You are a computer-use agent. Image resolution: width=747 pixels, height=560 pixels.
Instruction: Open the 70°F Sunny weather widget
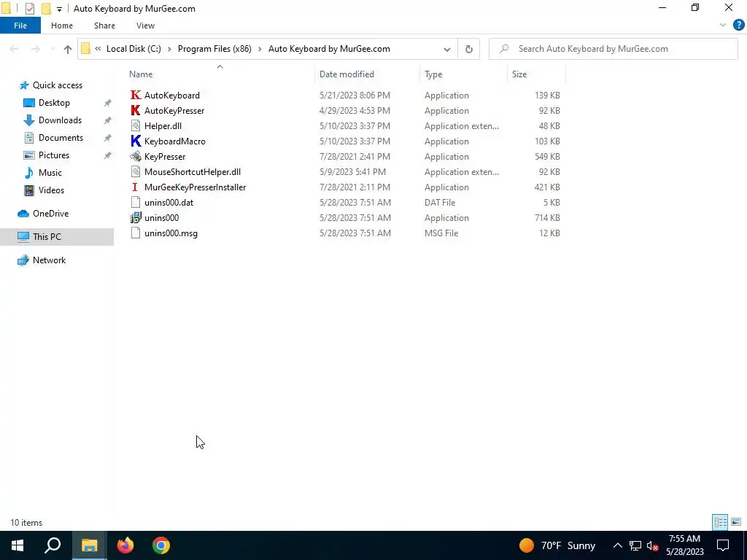(557, 545)
